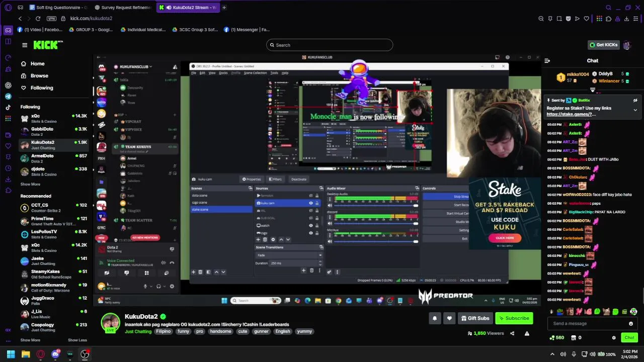Viewport: 644px width, 362px height.
Task: Open Windows Start menu
Action: 11,354
